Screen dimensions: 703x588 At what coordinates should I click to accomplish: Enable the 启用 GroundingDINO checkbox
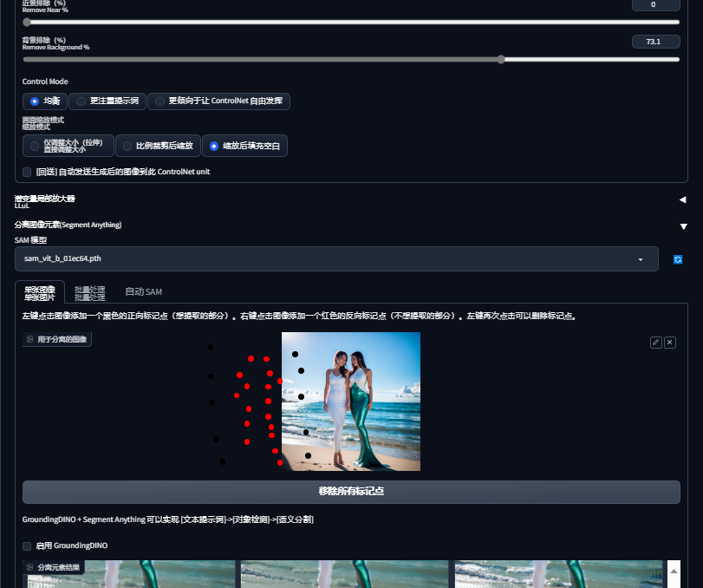point(27,546)
